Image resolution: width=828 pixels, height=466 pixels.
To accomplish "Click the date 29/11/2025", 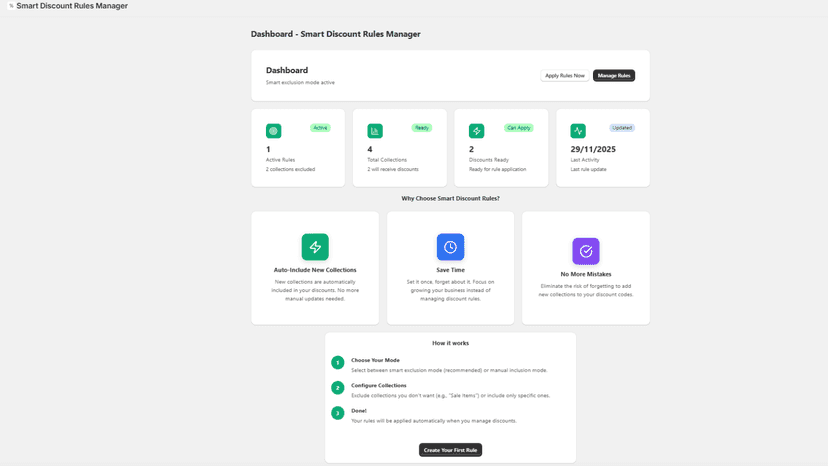I will click(x=593, y=150).
